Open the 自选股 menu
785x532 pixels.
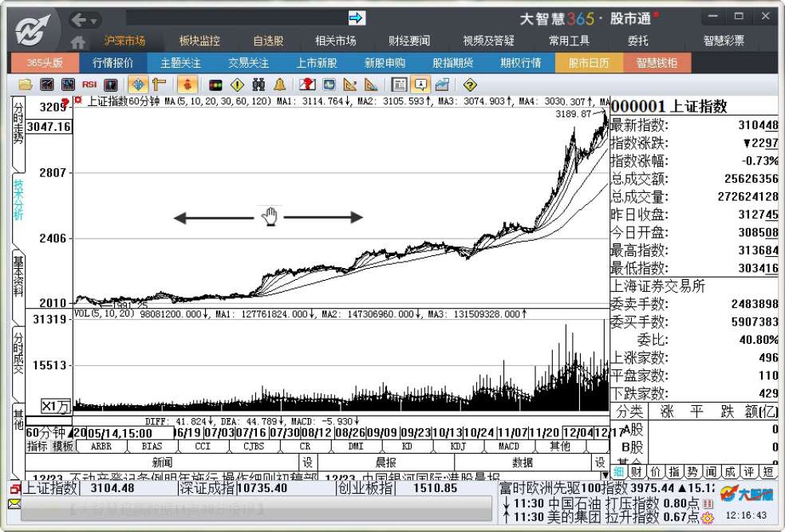tap(268, 41)
